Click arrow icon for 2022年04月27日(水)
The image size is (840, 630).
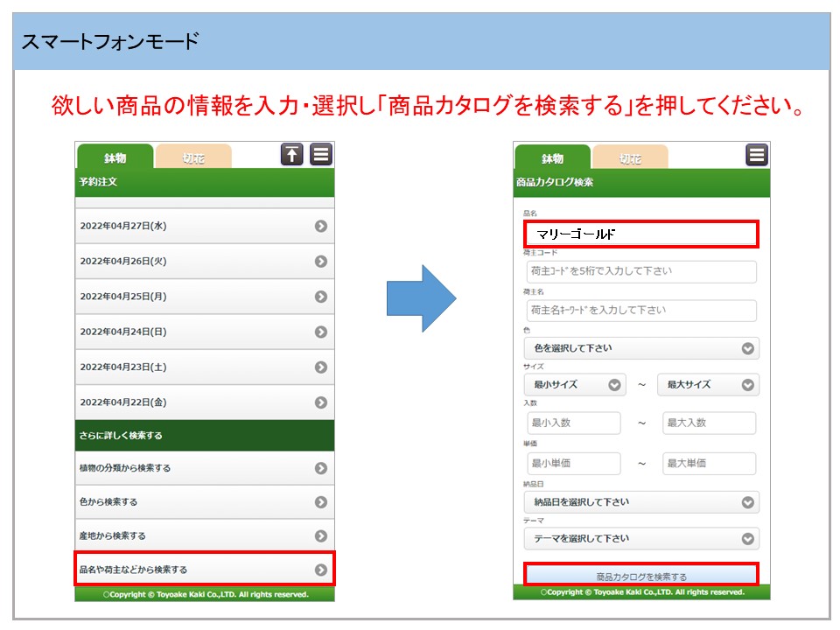(321, 226)
